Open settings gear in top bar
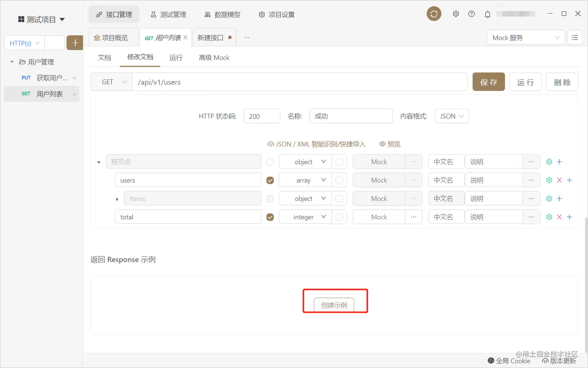This screenshot has width=588, height=368. pos(456,14)
